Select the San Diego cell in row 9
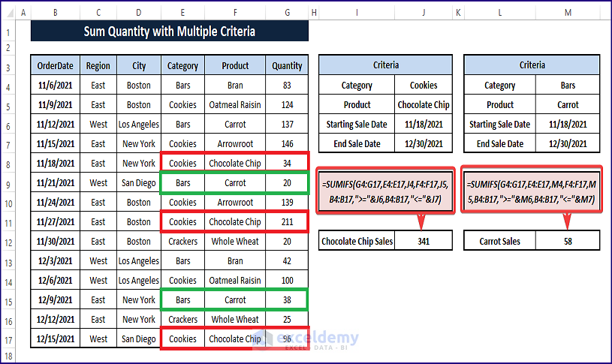This screenshot has width=612, height=364. coord(139,182)
